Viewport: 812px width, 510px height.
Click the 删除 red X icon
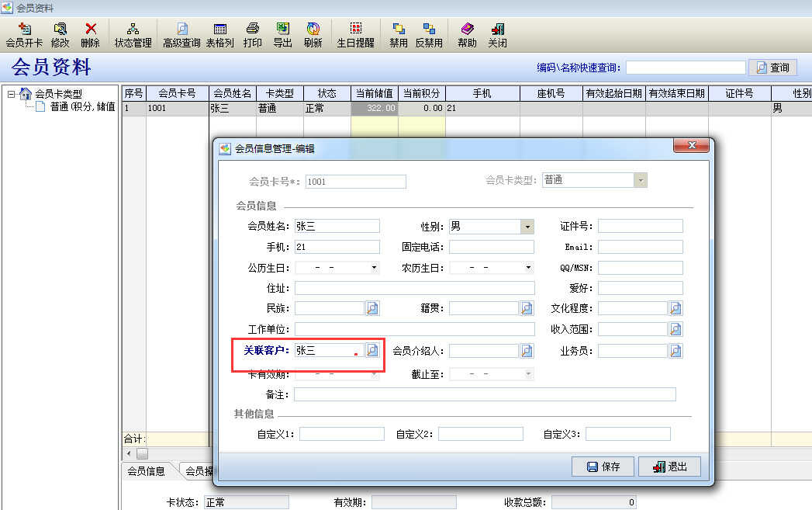[x=91, y=29]
